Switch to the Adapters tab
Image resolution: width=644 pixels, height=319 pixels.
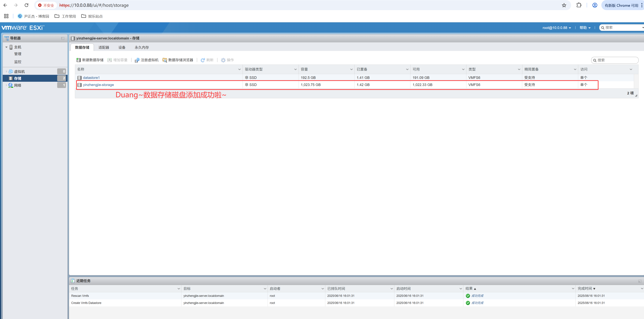(x=104, y=48)
